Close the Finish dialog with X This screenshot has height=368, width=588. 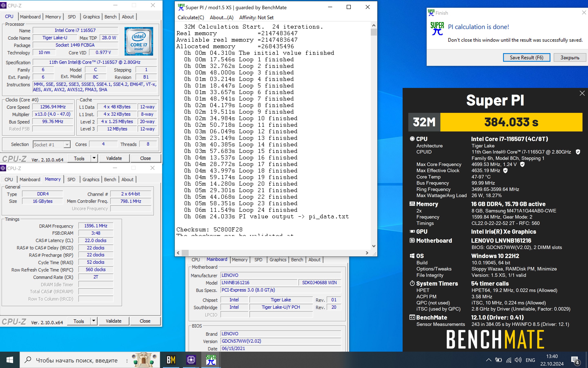coord(584,12)
